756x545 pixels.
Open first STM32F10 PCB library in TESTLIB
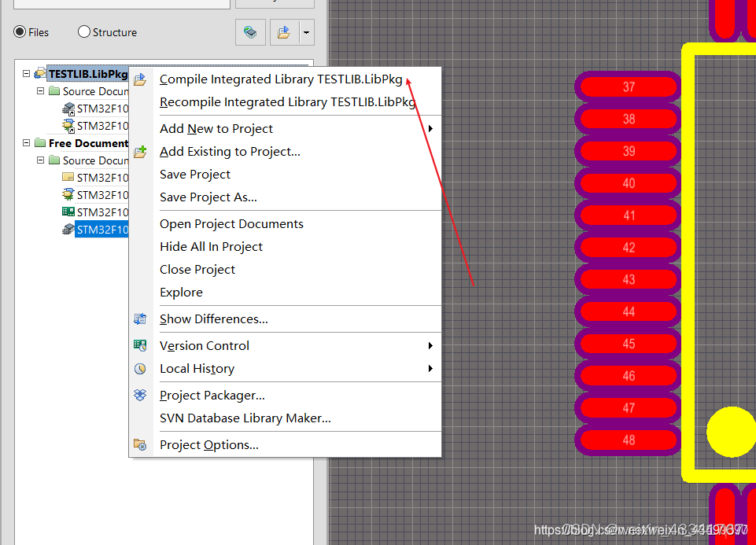101,109
